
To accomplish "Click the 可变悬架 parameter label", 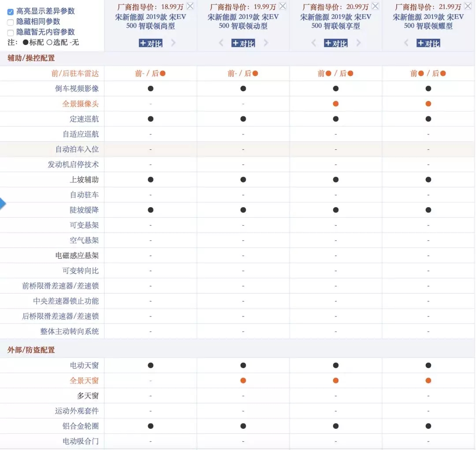I will tap(84, 225).
